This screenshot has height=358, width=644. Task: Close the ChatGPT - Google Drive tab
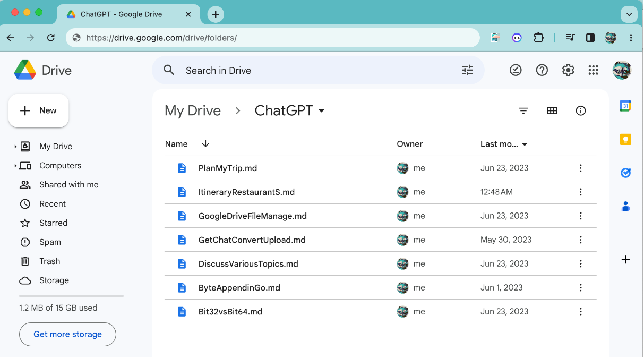tap(188, 14)
